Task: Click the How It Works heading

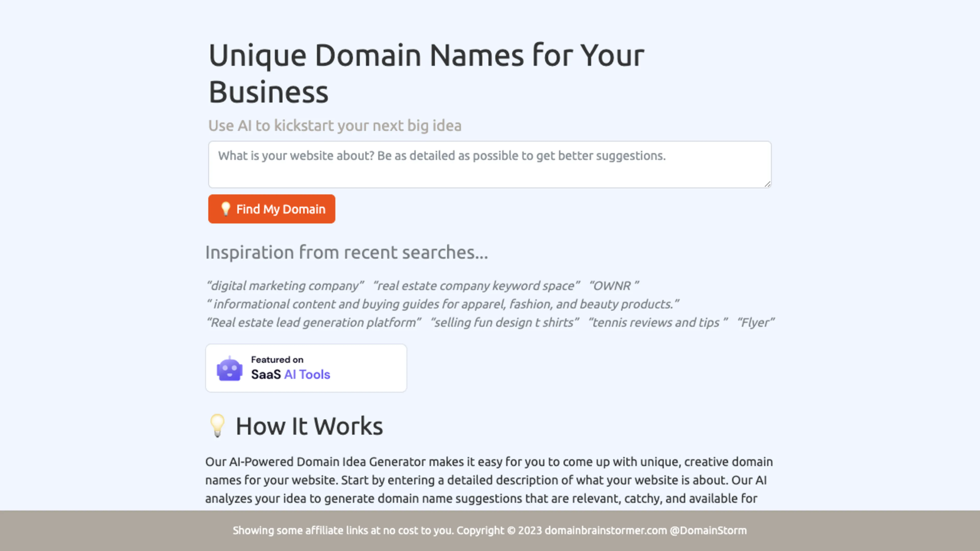Action: point(309,426)
